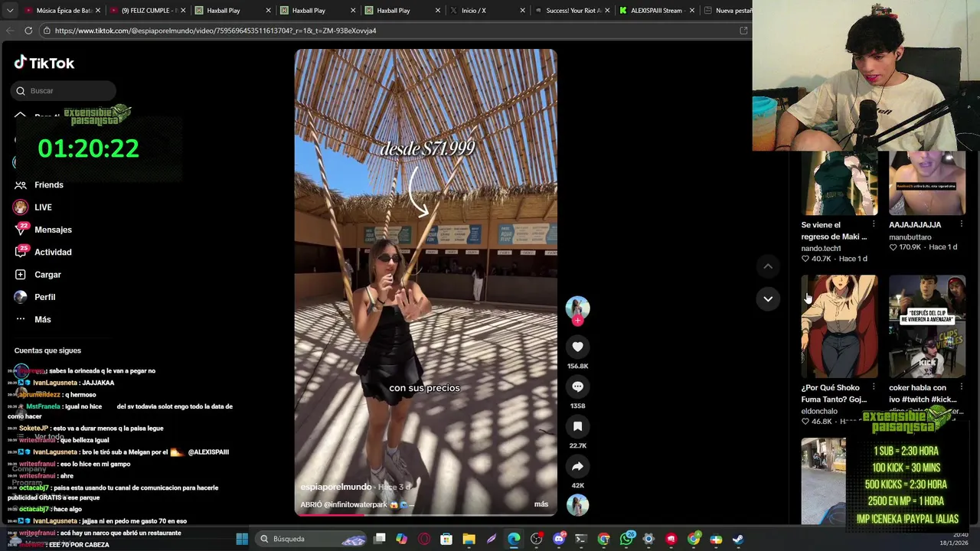Bookmark the video to favorites
This screenshot has width=980, height=551.
point(577,426)
